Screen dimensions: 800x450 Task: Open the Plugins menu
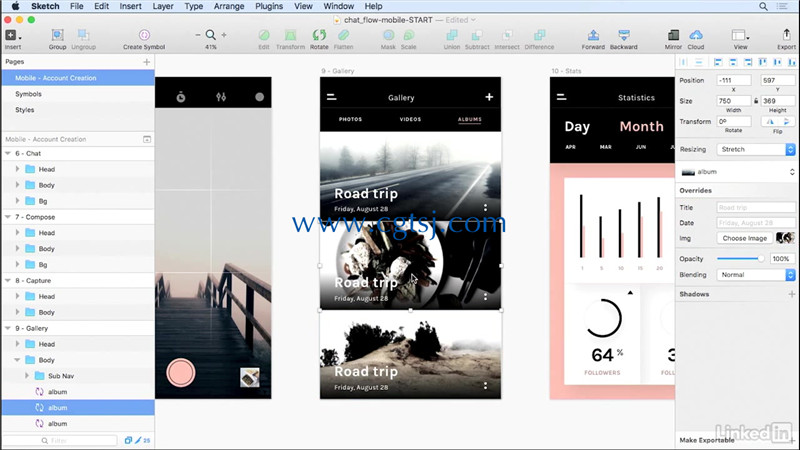point(269,6)
